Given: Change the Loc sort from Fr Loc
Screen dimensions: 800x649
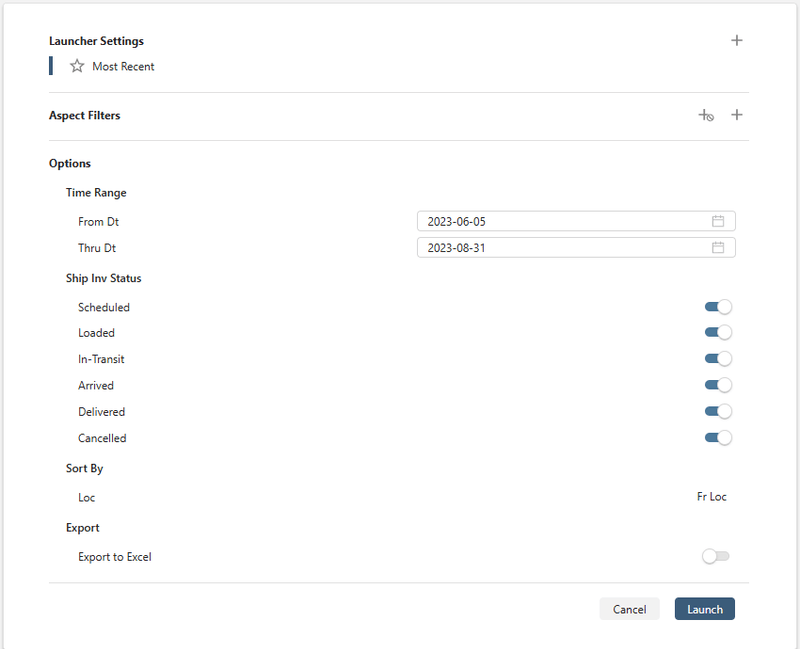Looking at the screenshot, I should [712, 496].
